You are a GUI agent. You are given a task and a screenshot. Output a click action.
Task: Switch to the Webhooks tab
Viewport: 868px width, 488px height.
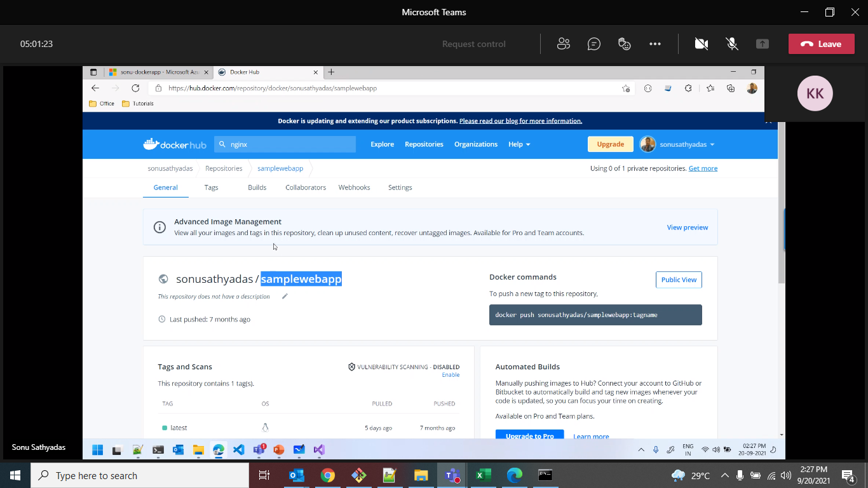(354, 187)
